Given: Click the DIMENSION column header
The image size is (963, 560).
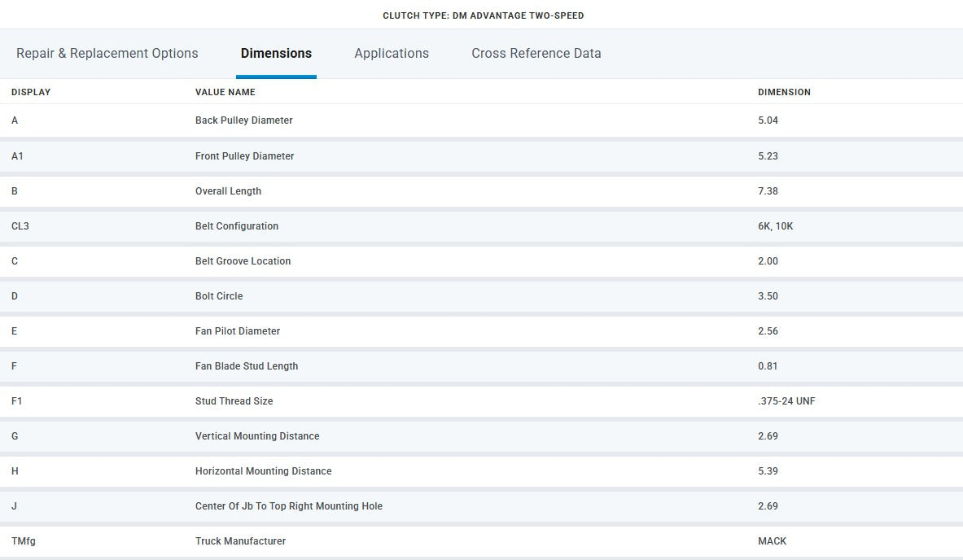Looking at the screenshot, I should (784, 92).
